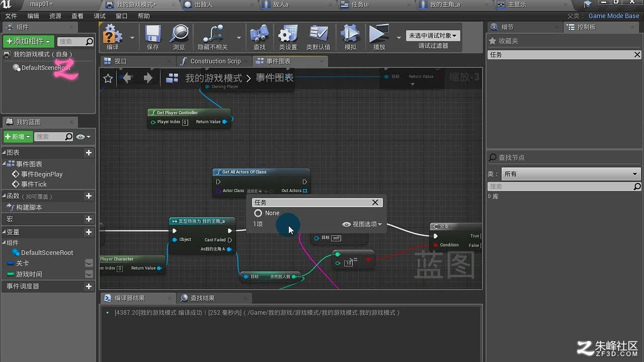Click search icon in My Blueprint panel
Screen dimensions: 644x362
click(x=68, y=137)
